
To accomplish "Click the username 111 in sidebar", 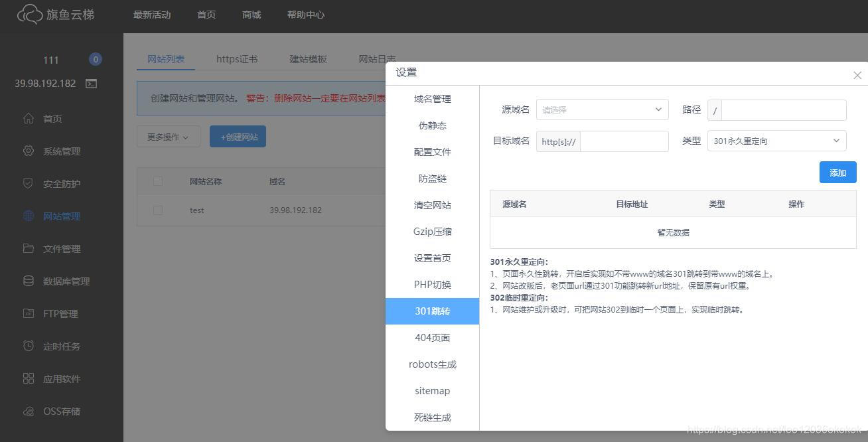I will pos(51,60).
